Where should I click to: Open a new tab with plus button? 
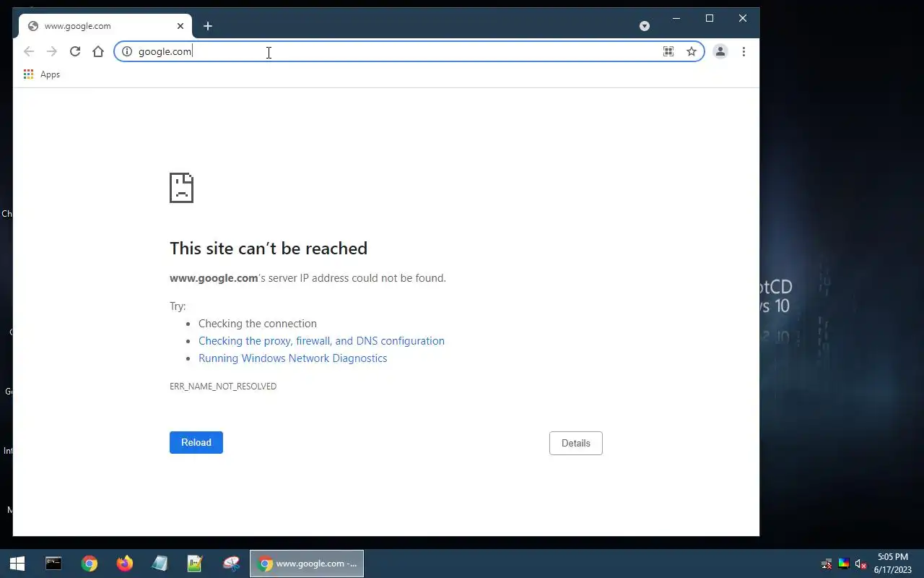[x=208, y=26]
